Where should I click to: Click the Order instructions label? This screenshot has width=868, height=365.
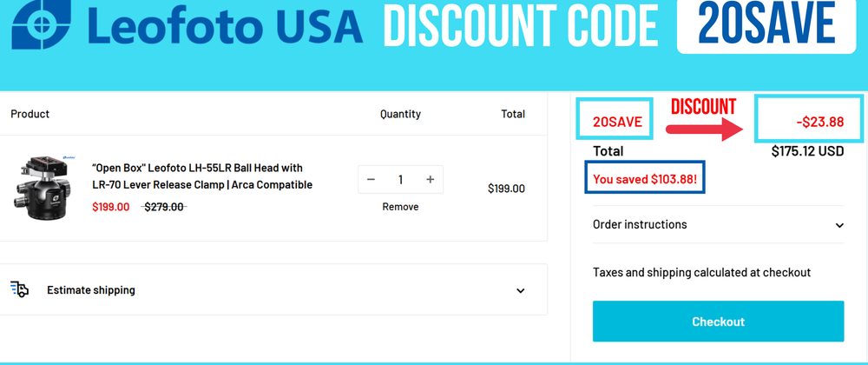[640, 224]
